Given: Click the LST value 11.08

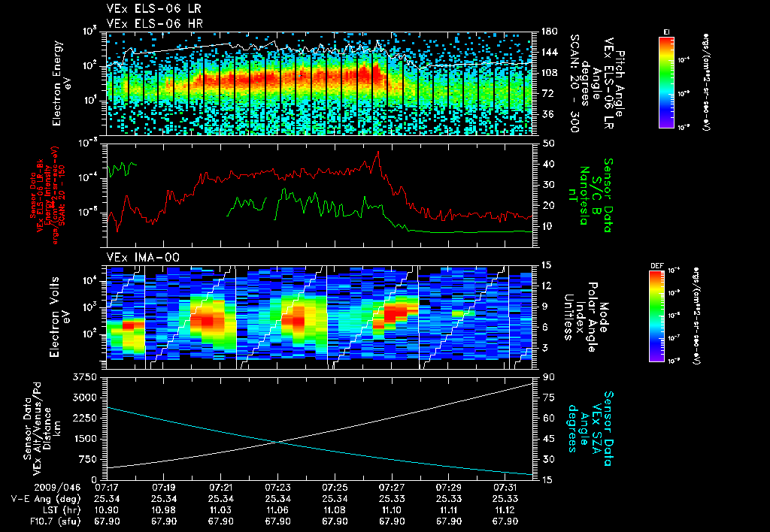Looking at the screenshot, I should pyautogui.click(x=335, y=510).
